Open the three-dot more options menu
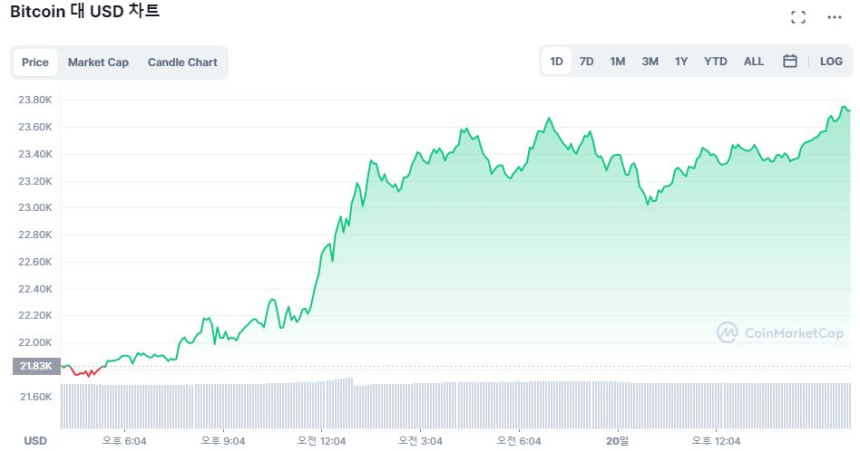Image resolution: width=860 pixels, height=451 pixels. point(834,17)
